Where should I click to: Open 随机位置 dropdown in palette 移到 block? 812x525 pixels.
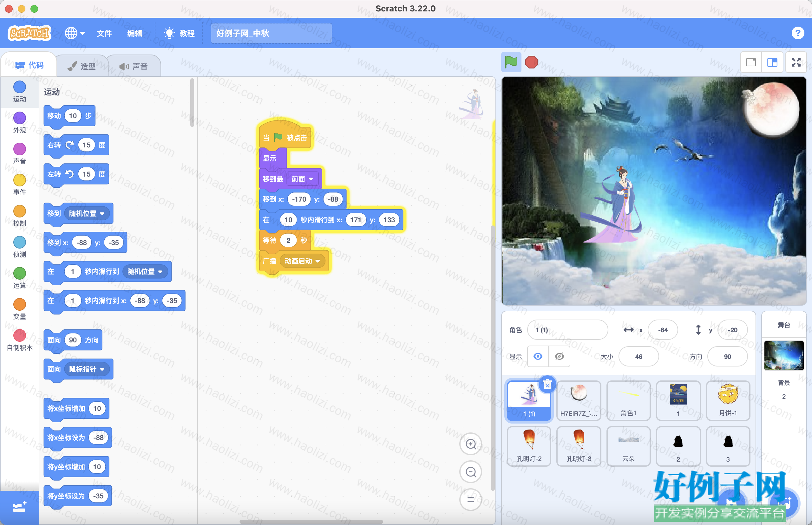(x=87, y=213)
